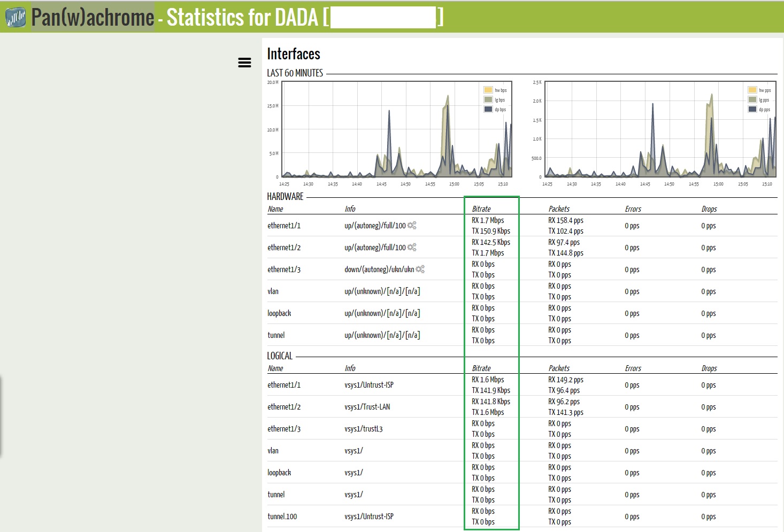This screenshot has height=532, width=784.
Task: Click 'RX 1.6 Mbps' logical bitrate value
Action: [x=488, y=380]
